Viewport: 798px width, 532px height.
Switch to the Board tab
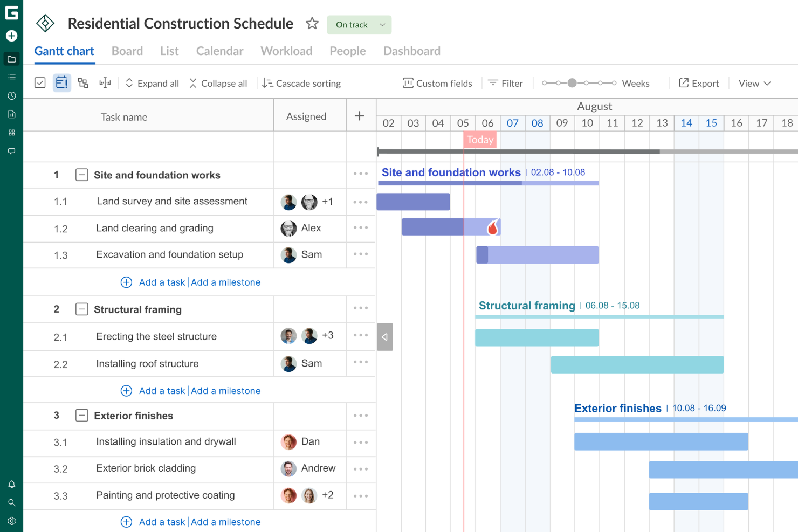point(127,51)
